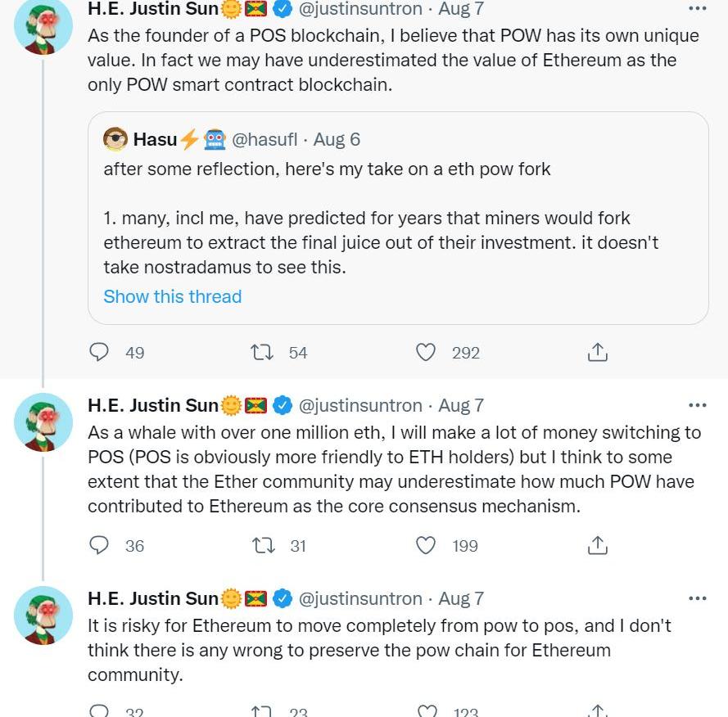Share the first tweet about POW value
728x717 pixels.
(x=598, y=352)
